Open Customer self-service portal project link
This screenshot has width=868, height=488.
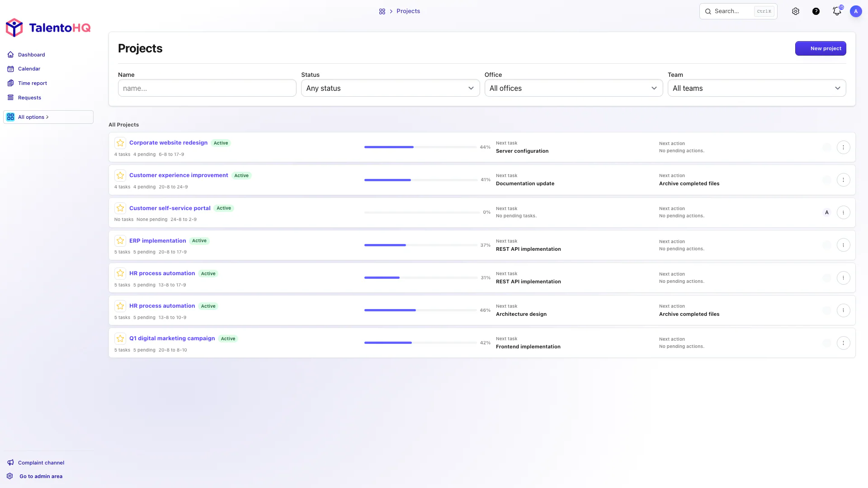pyautogui.click(x=170, y=208)
